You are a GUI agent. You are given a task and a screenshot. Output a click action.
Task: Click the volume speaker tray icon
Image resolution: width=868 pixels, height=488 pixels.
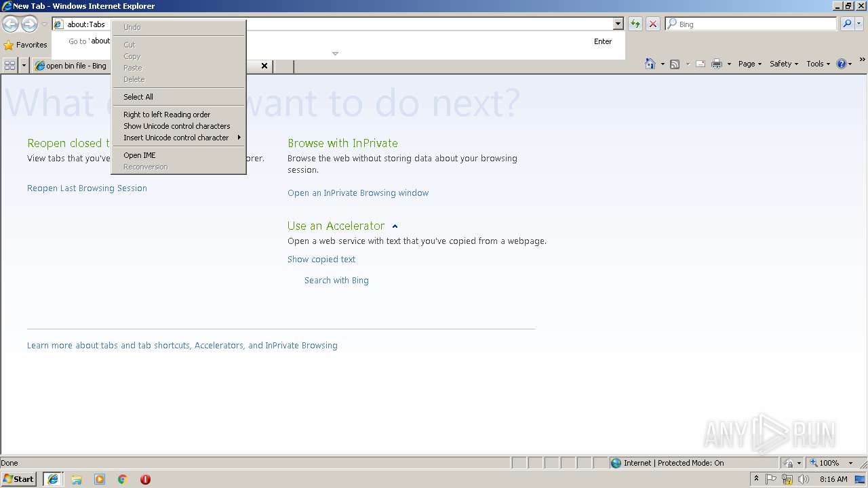(804, 479)
